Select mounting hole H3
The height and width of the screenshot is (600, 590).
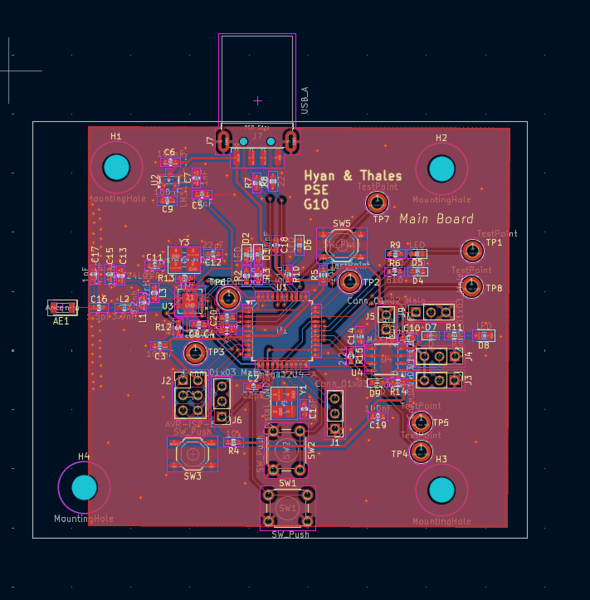tap(442, 490)
